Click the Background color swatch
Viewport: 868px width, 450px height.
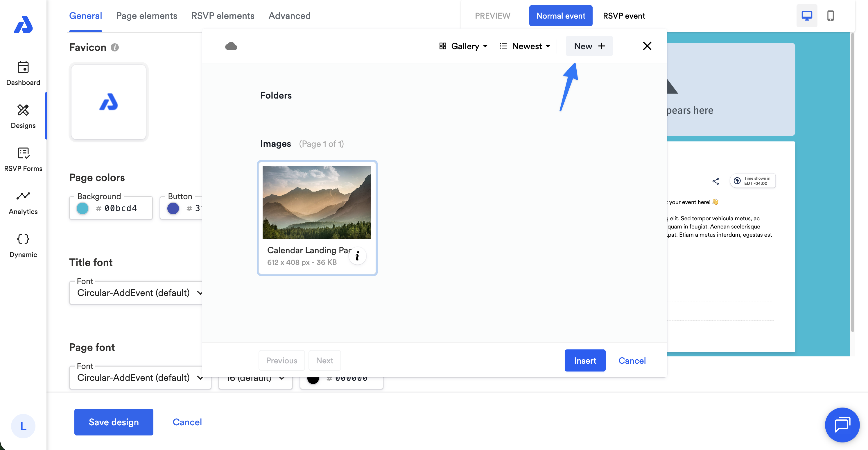pyautogui.click(x=83, y=208)
